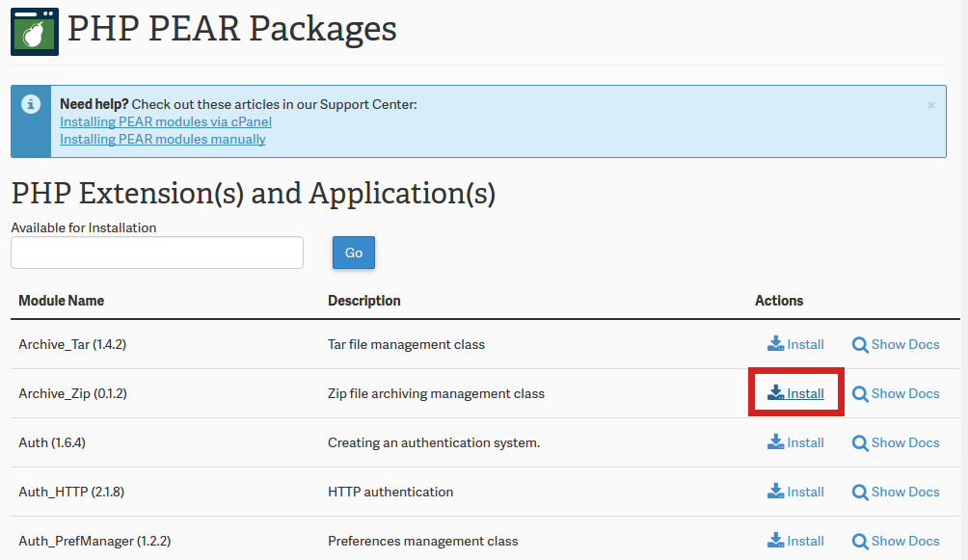Click the install icon for Auth_HTTP
968x560 pixels.
[776, 492]
